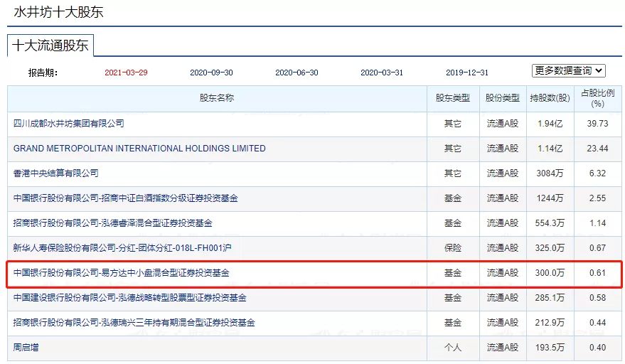Switch to the 十大流通股东 tab

[50, 45]
